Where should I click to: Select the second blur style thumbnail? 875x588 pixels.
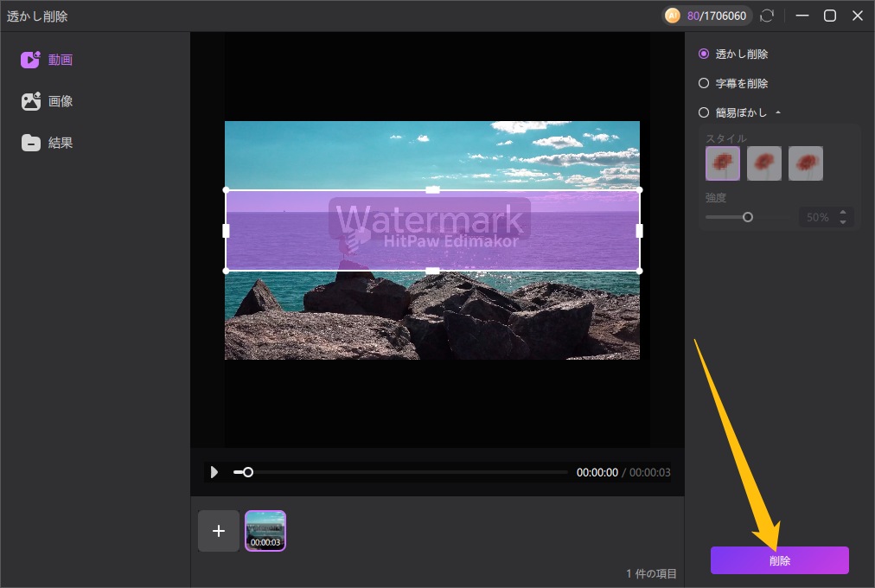[x=764, y=163]
